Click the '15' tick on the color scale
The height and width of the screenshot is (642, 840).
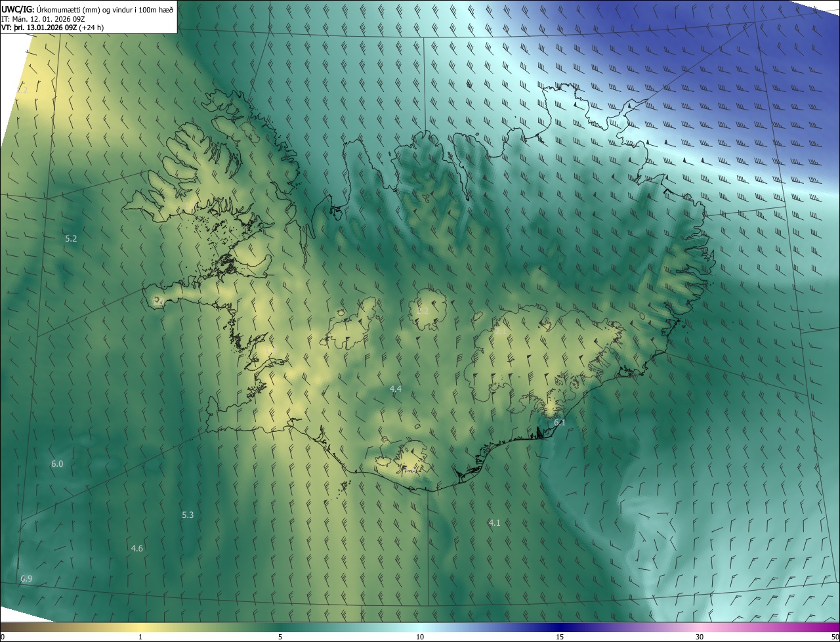tap(560, 637)
